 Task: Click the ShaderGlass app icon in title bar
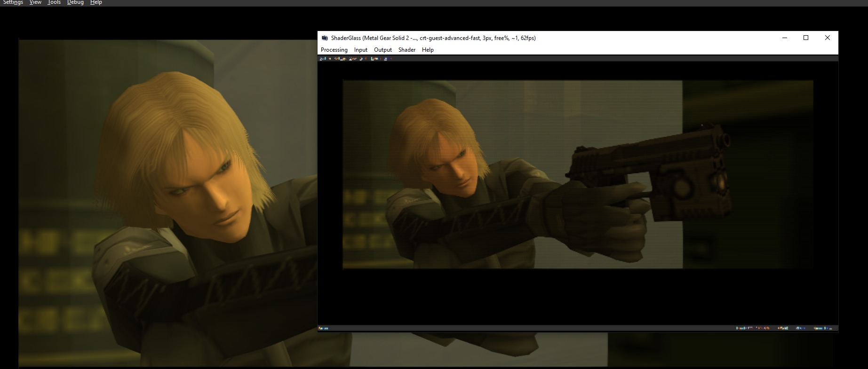[x=325, y=38]
